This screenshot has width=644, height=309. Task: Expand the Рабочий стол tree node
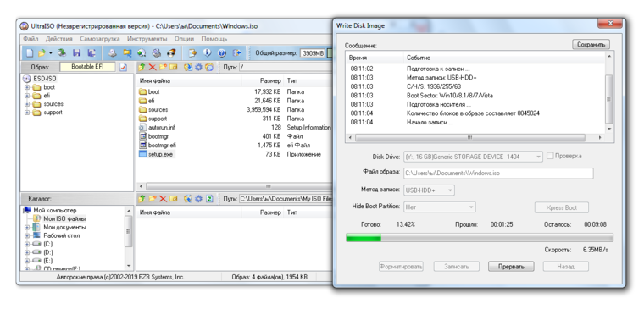(x=27, y=235)
